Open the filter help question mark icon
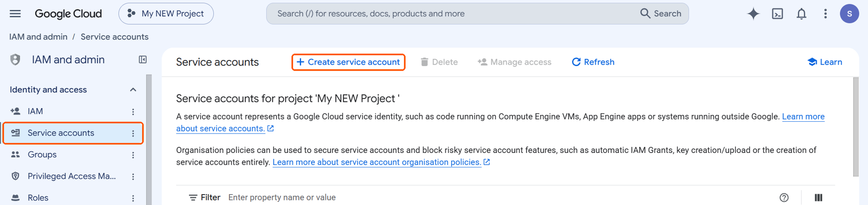 click(784, 197)
